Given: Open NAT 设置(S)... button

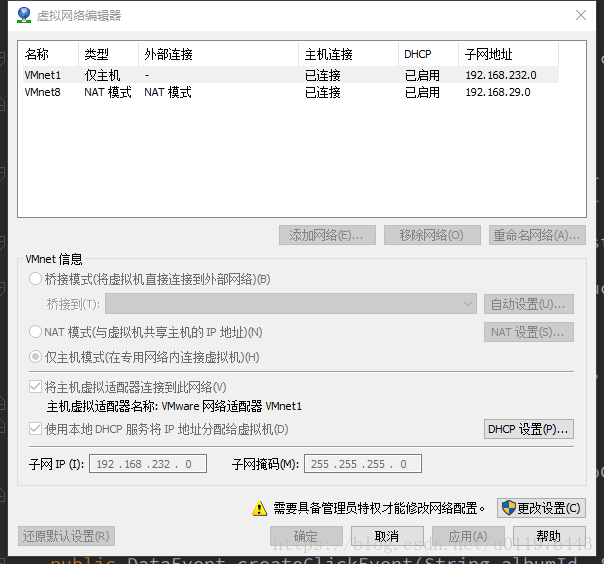Looking at the screenshot, I should 528,332.
